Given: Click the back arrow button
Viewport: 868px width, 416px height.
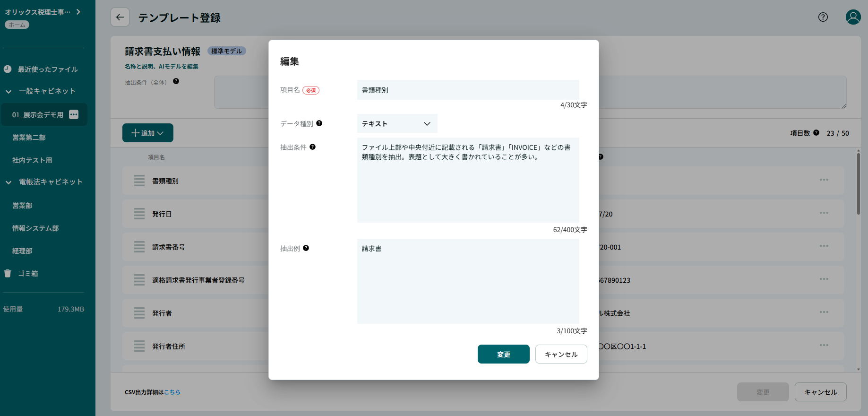Looking at the screenshot, I should (x=120, y=17).
